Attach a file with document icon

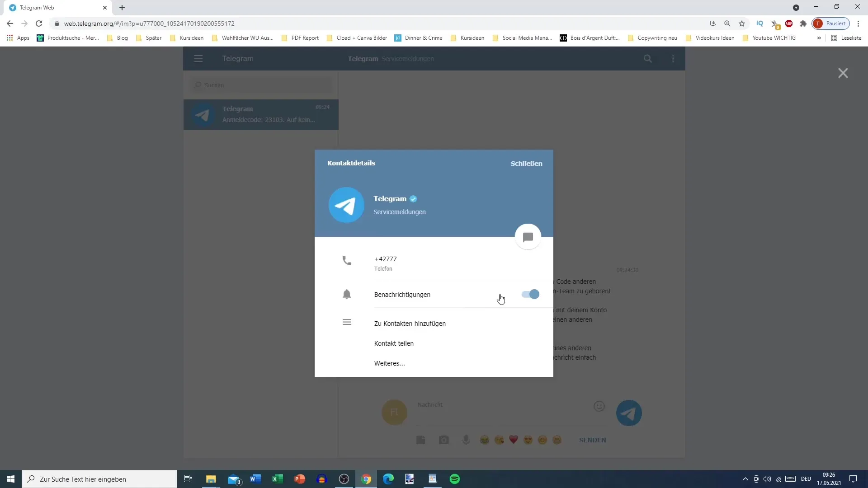pos(420,440)
